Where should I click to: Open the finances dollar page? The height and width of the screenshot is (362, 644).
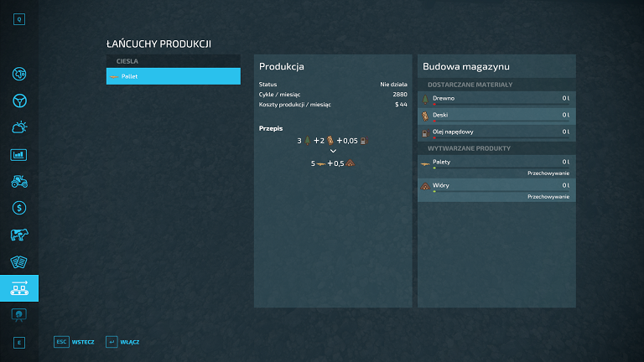click(19, 208)
